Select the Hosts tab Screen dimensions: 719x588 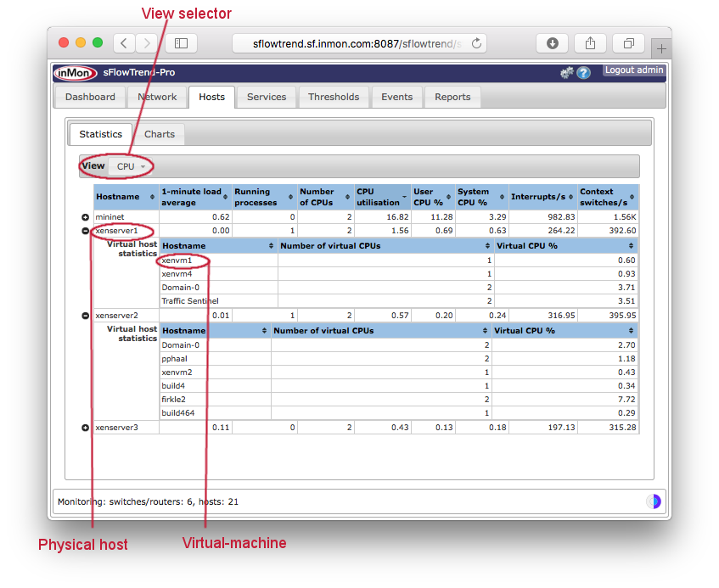[x=212, y=97]
